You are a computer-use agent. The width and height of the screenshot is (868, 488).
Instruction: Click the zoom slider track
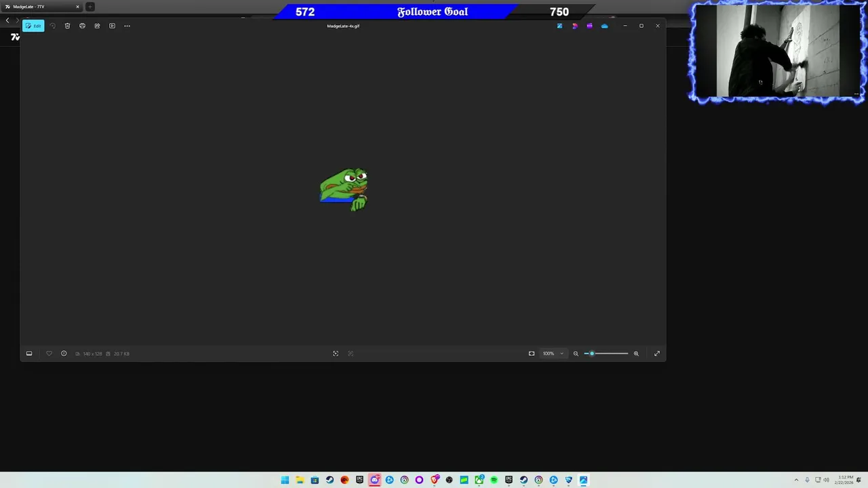click(x=606, y=353)
